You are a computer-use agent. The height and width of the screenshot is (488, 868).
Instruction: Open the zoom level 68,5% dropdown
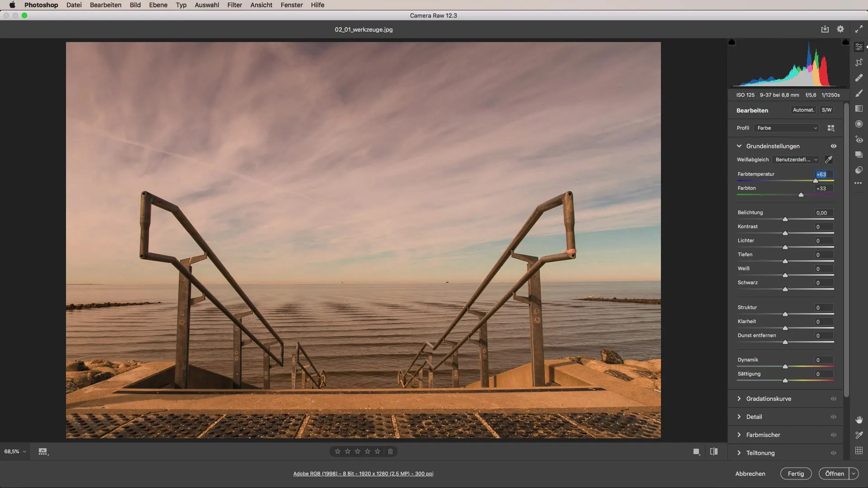point(15,451)
